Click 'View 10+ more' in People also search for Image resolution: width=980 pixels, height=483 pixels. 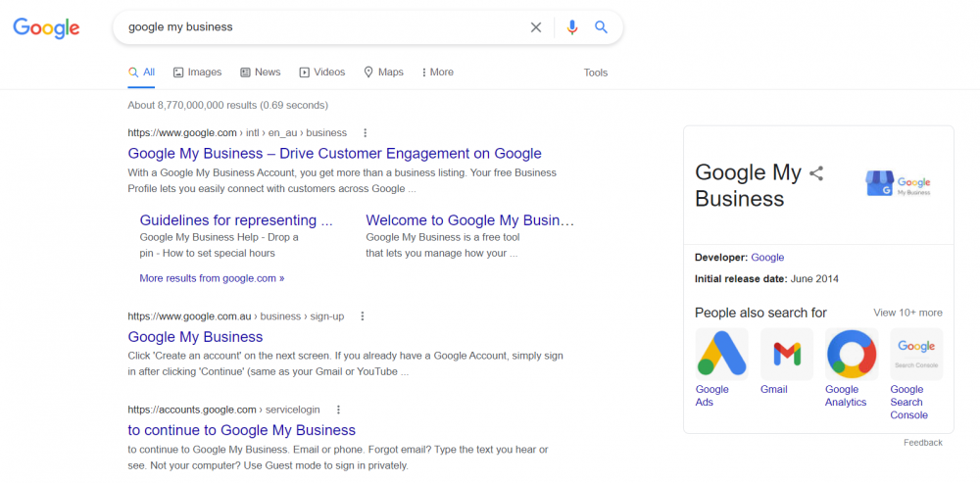point(907,314)
